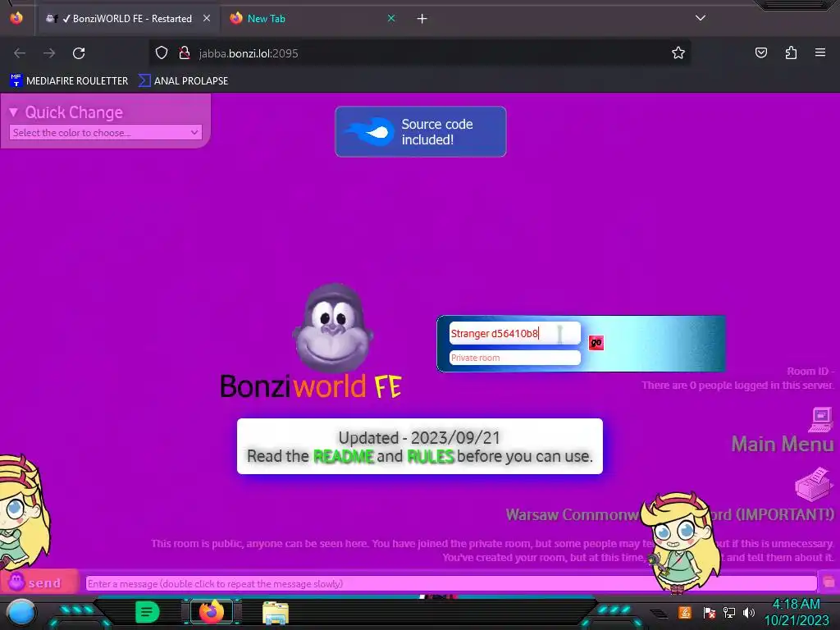
Task: Click Star Butterfly character near message bar
Action: click(680, 541)
